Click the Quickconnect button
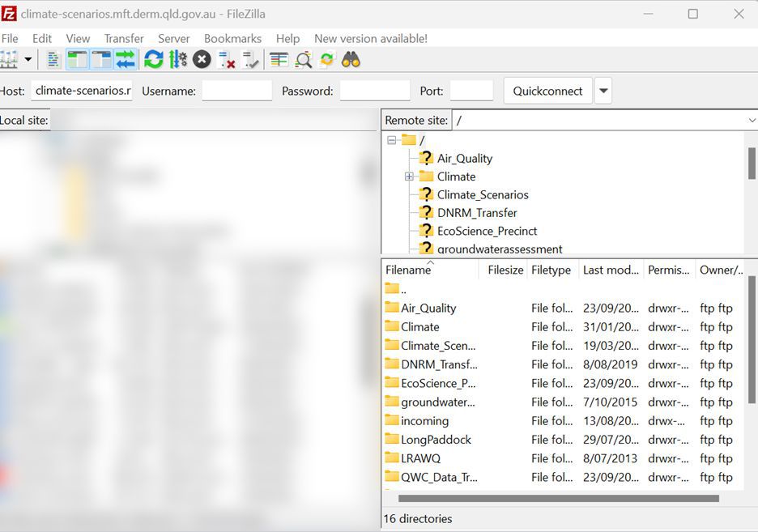Viewport: 758px width, 532px height. tap(547, 91)
